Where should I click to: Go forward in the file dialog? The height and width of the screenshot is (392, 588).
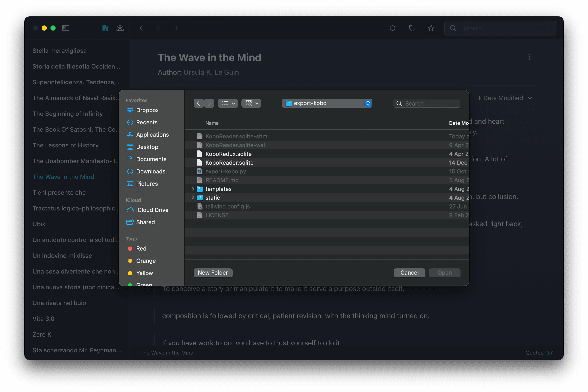(209, 103)
